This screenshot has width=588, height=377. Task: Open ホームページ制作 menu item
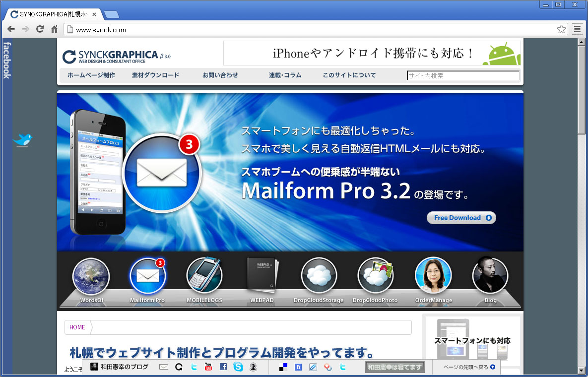pos(91,75)
